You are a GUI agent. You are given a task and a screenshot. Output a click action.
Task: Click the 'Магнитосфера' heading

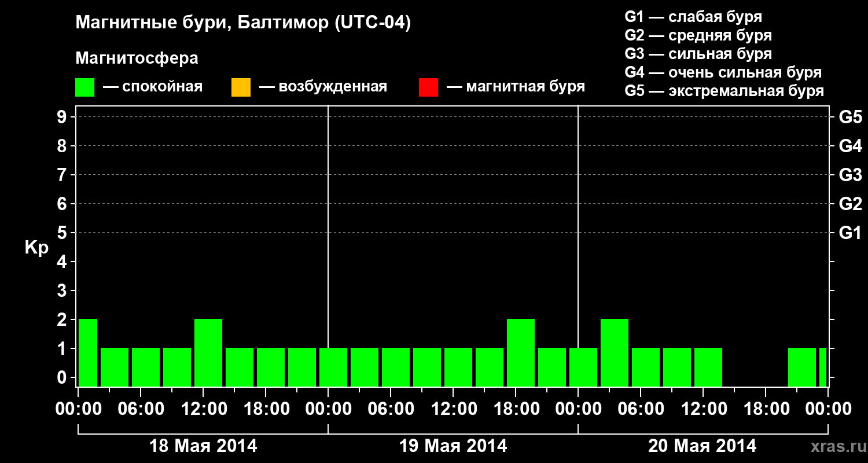point(137,59)
